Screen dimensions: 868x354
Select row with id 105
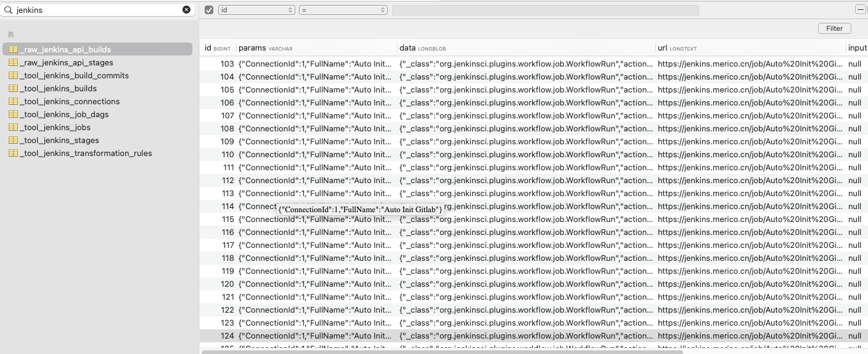pyautogui.click(x=533, y=89)
